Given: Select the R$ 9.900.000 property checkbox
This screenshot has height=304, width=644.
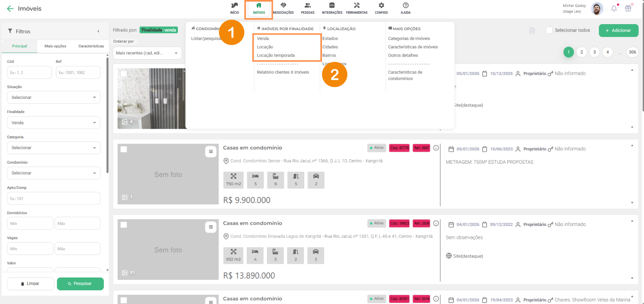Looking at the screenshot, I should [x=124, y=149].
